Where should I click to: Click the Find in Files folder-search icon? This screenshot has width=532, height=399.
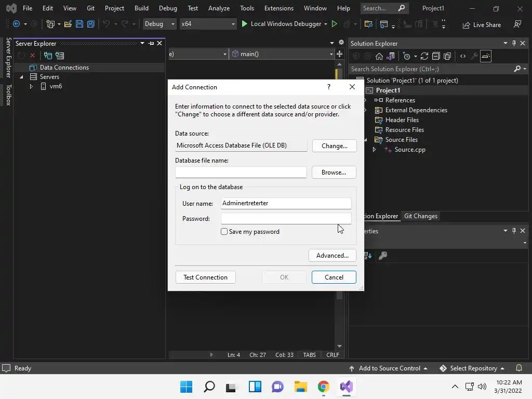[368, 24]
